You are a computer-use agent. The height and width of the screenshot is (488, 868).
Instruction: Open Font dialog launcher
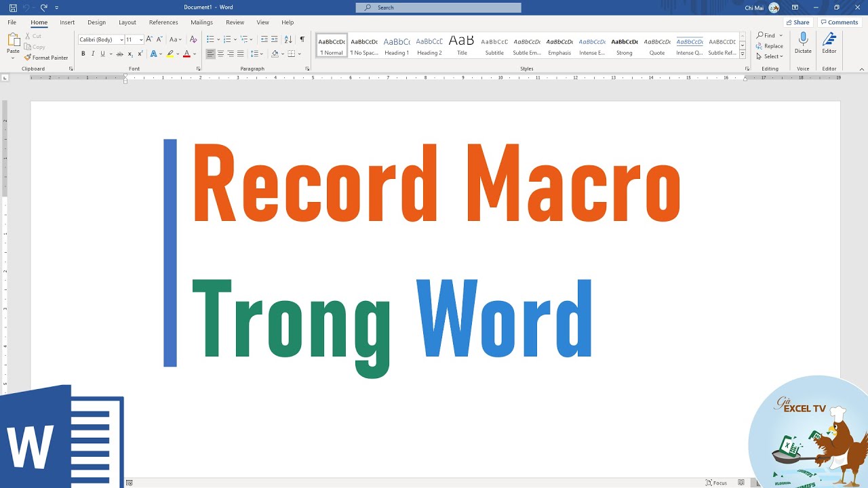(199, 68)
